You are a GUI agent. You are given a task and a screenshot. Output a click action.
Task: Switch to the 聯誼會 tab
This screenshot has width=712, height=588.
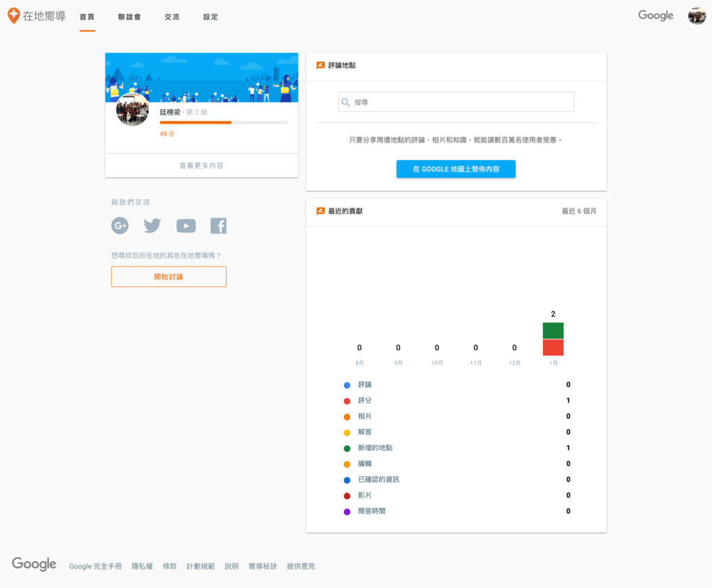(129, 17)
